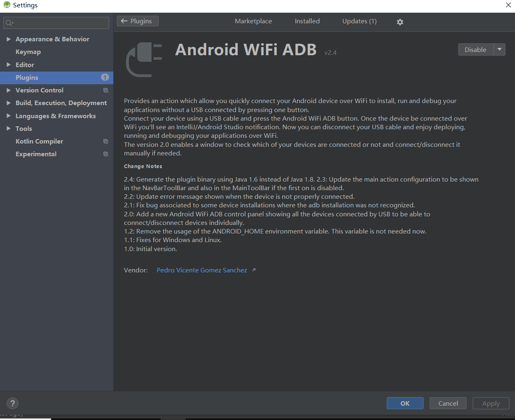Click project-level icon beside Version Control

click(106, 90)
